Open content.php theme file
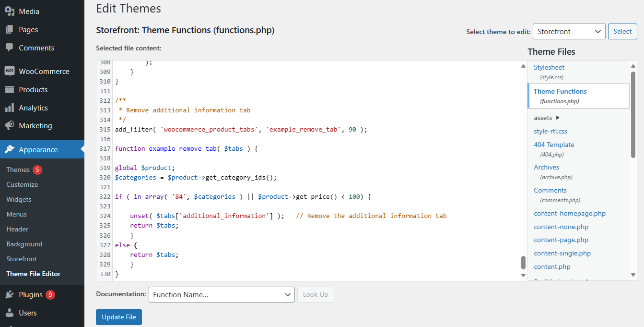Viewport: 644px width, 327px height. coord(552,266)
